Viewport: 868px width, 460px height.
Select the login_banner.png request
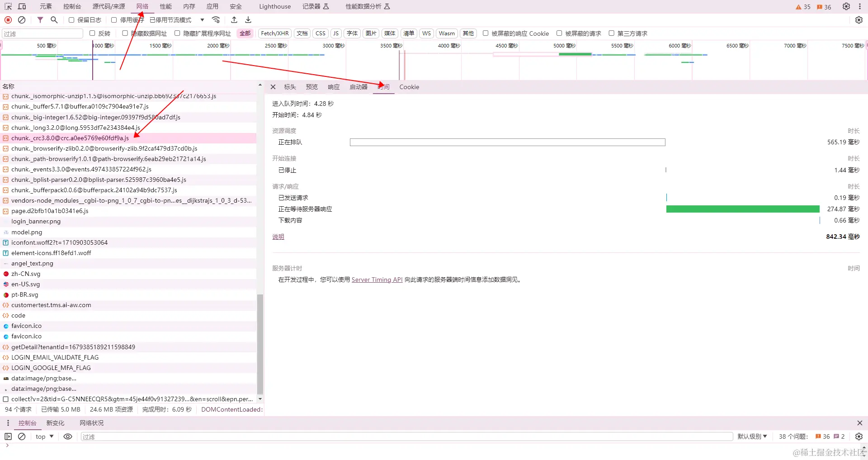pyautogui.click(x=128, y=221)
